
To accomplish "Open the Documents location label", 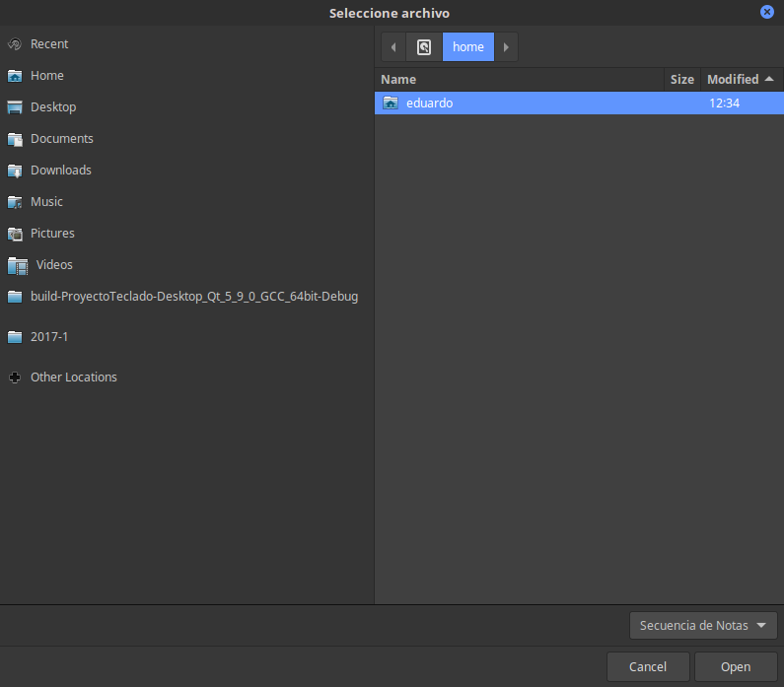I will 62,138.
